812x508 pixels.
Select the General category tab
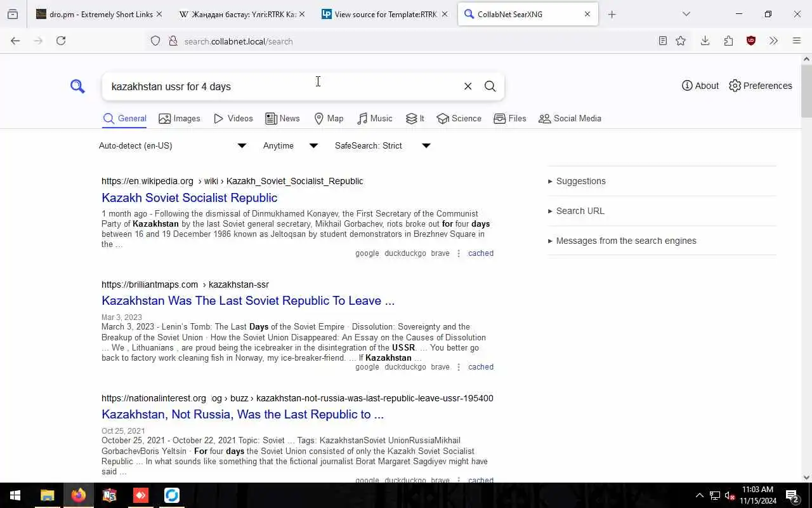(124, 119)
